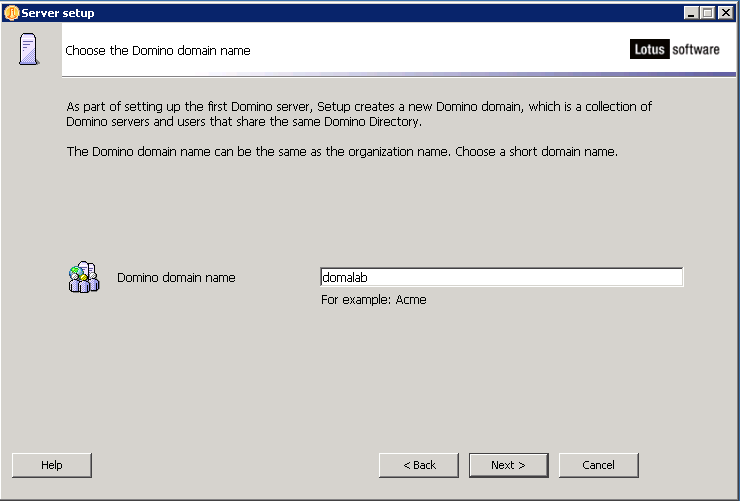
Task: Open Help for this setup page
Action: (52, 465)
